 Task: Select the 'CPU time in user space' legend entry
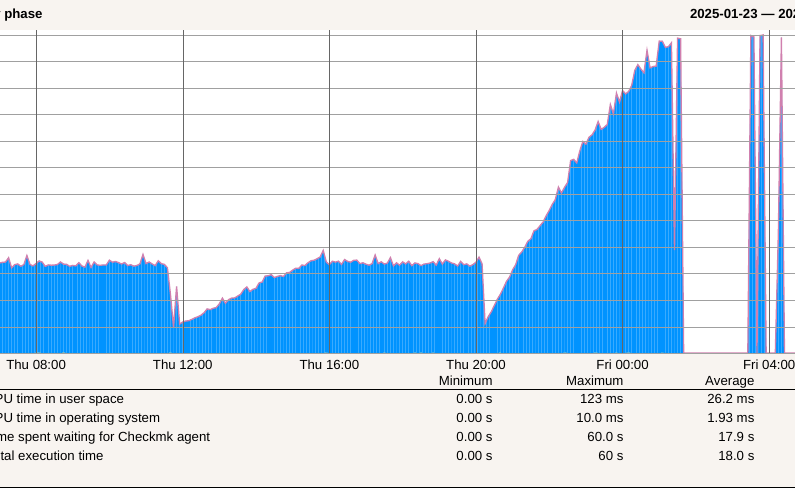[62, 399]
